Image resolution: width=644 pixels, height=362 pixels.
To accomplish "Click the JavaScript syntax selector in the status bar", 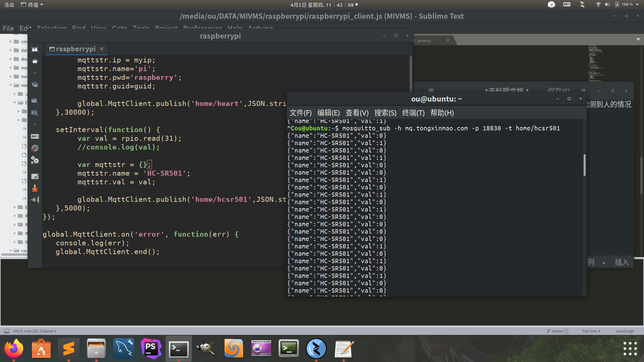I will 624,331.
